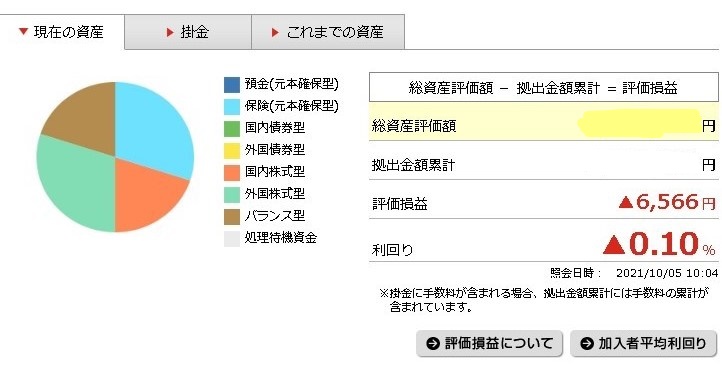The height and width of the screenshot is (372, 722).
Task: Click the 総資産評価額 highlighted row
Action: (544, 125)
